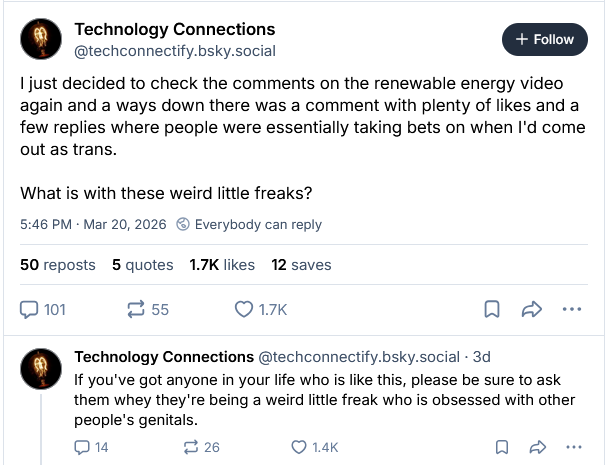Open more options on the follow-up reply

click(572, 447)
